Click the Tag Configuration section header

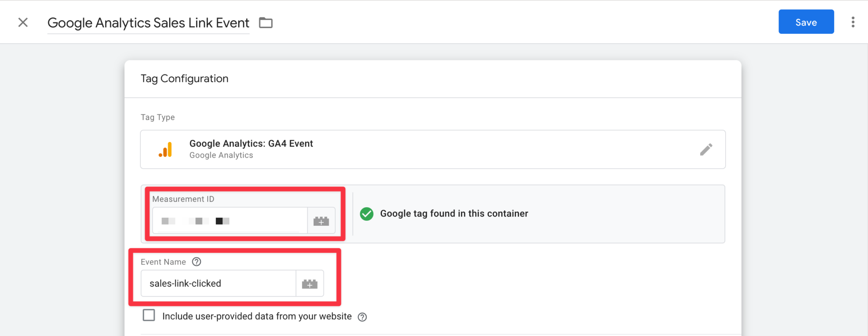184,78
